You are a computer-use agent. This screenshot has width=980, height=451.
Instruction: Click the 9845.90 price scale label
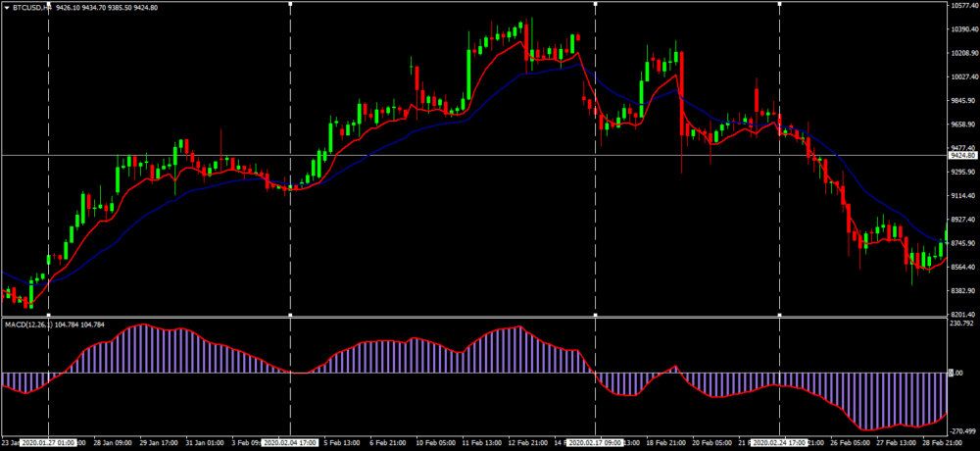tap(963, 101)
